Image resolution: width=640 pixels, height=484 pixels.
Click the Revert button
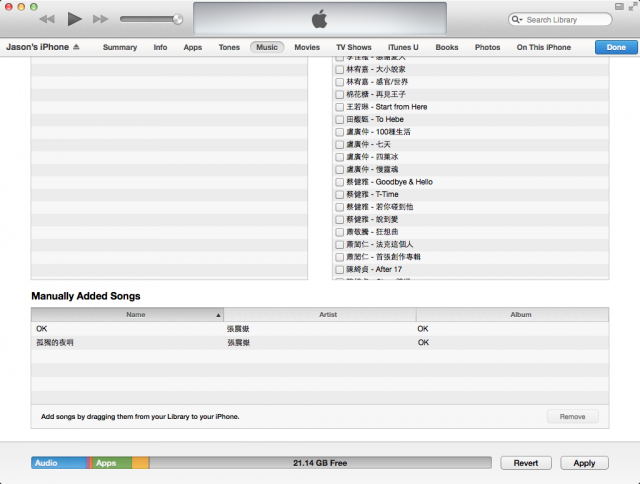coord(526,463)
